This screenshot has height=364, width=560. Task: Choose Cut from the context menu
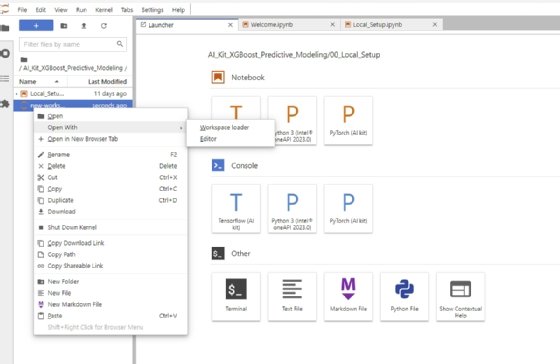point(111,178)
